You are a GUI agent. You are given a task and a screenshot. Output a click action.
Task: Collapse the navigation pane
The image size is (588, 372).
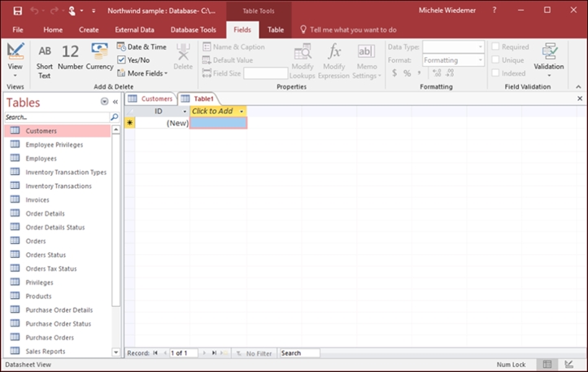[115, 102]
